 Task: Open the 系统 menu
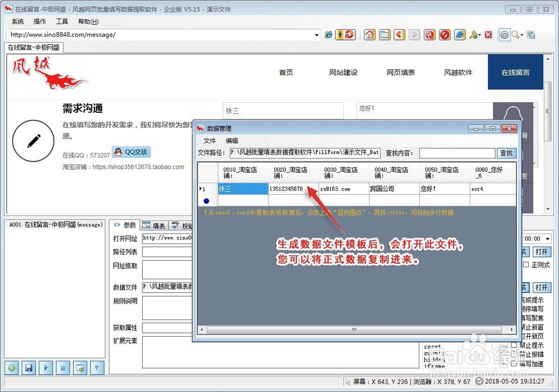[17, 21]
